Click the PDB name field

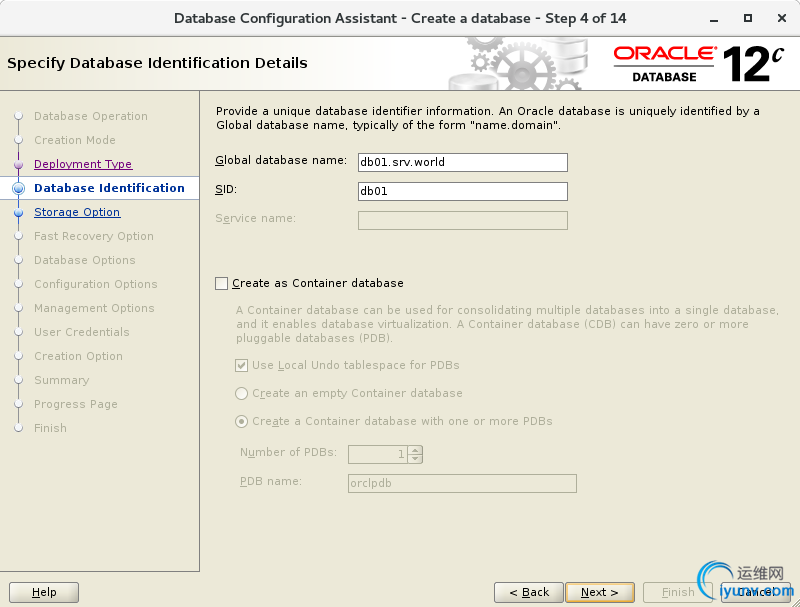pos(462,484)
